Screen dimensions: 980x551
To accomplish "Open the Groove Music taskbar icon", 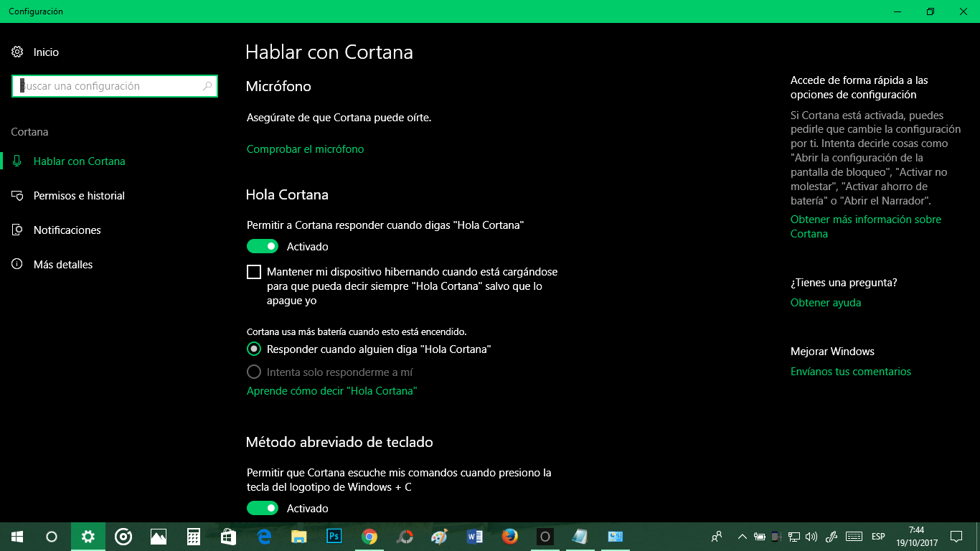I will 123,537.
